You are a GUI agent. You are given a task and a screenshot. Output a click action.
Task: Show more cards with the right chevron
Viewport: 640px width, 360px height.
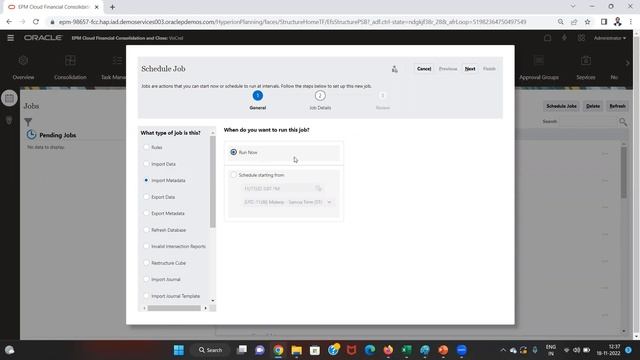pos(627,63)
